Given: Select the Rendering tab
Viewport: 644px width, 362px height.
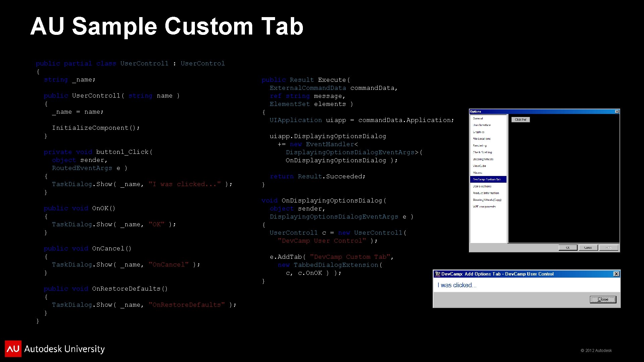Looking at the screenshot, I should click(x=480, y=145).
